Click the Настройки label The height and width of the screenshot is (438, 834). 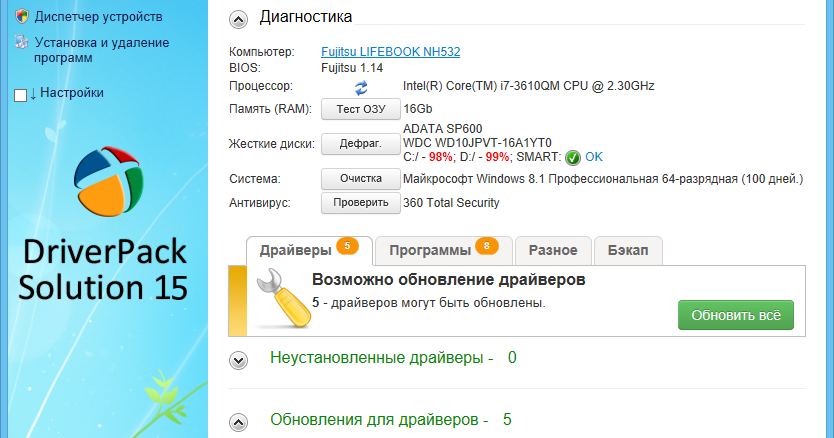(x=72, y=93)
